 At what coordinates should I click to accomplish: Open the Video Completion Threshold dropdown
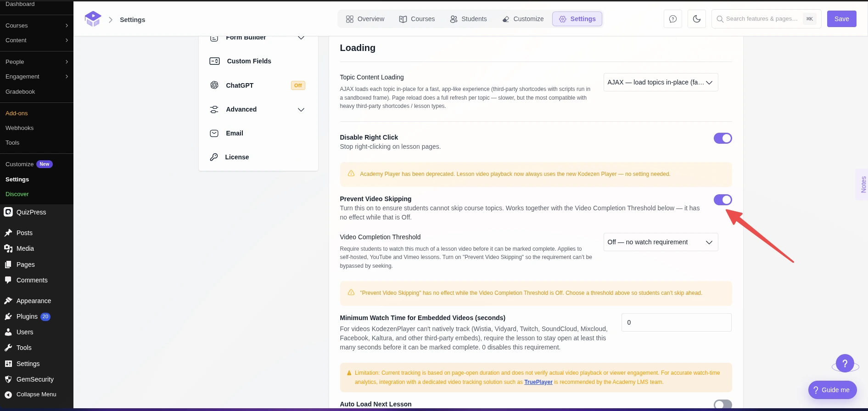(661, 242)
